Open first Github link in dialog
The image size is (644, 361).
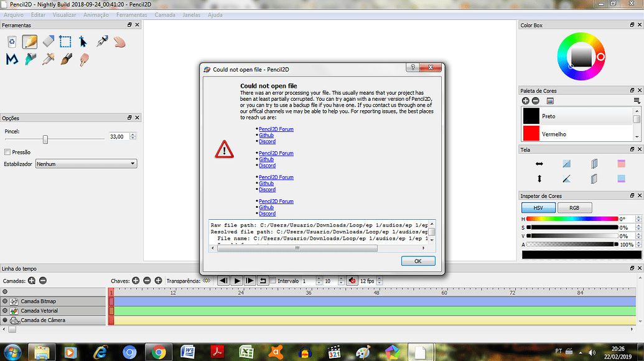tap(266, 135)
